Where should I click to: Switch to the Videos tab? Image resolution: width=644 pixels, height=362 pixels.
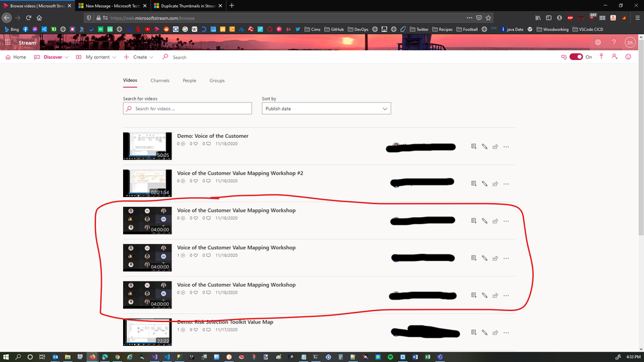tap(130, 81)
